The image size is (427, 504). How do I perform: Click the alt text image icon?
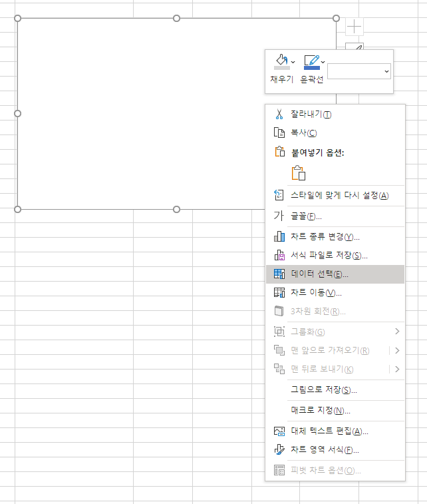(x=279, y=431)
